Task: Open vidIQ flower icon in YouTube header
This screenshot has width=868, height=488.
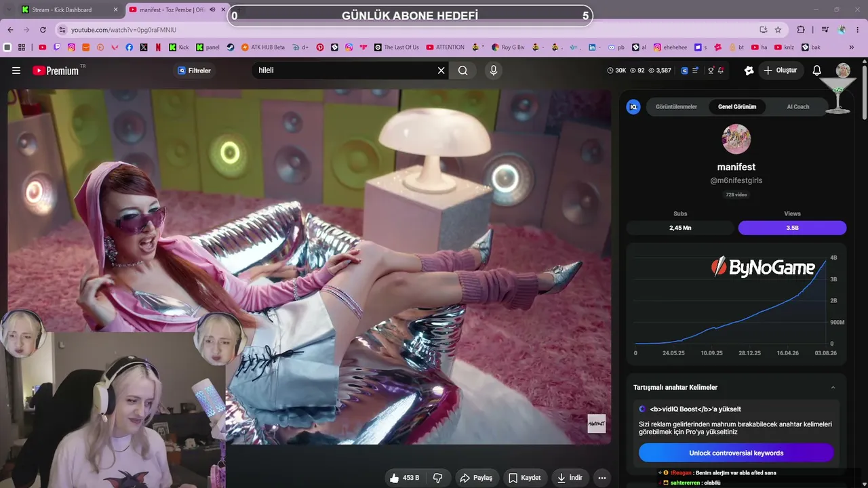Action: click(749, 70)
